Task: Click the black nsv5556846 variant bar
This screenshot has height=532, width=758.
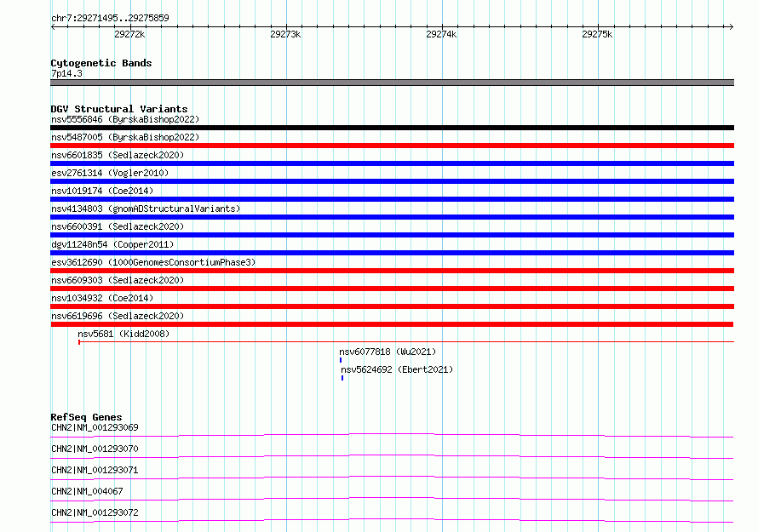Action: point(392,128)
